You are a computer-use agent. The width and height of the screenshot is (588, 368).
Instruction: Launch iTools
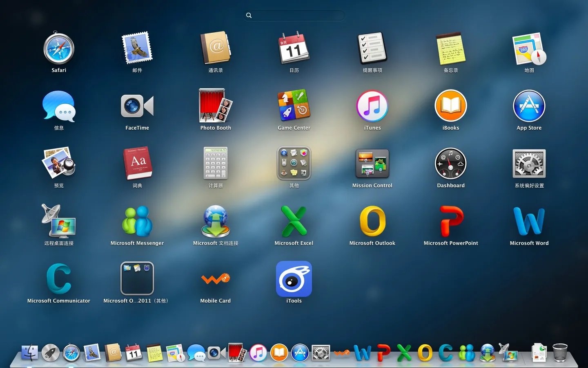coord(294,280)
